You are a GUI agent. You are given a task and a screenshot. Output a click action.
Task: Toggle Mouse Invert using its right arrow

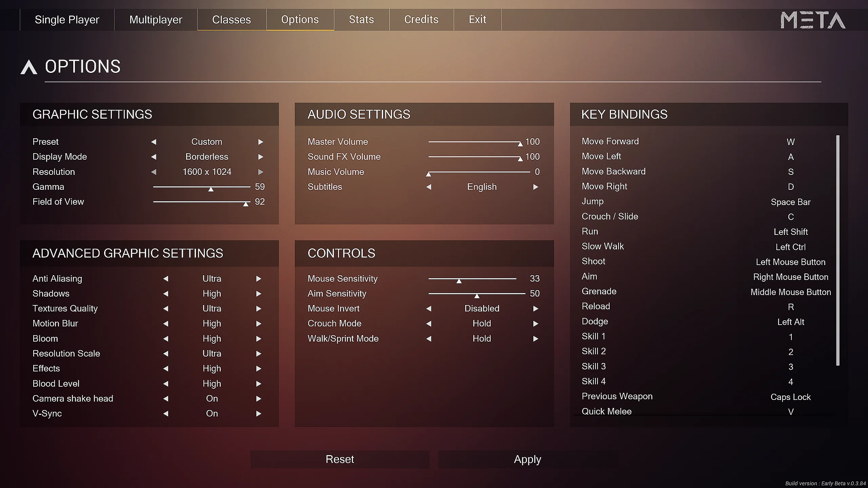pos(535,308)
